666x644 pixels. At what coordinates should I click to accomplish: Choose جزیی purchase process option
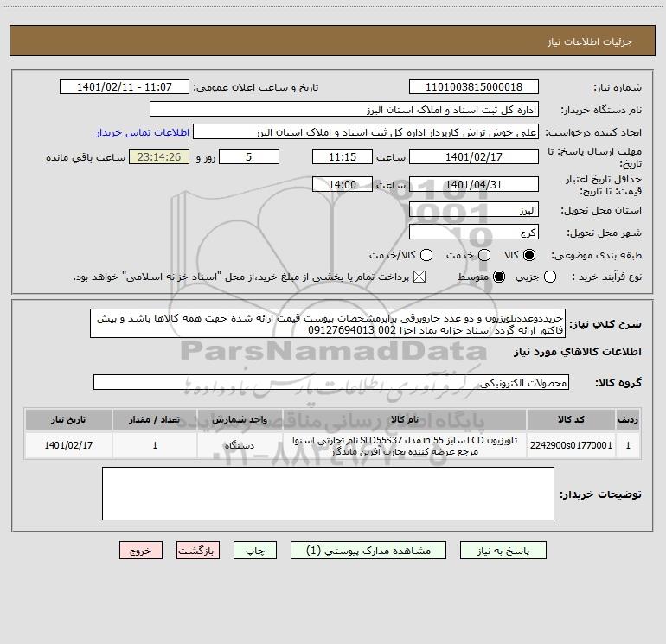coord(550,277)
